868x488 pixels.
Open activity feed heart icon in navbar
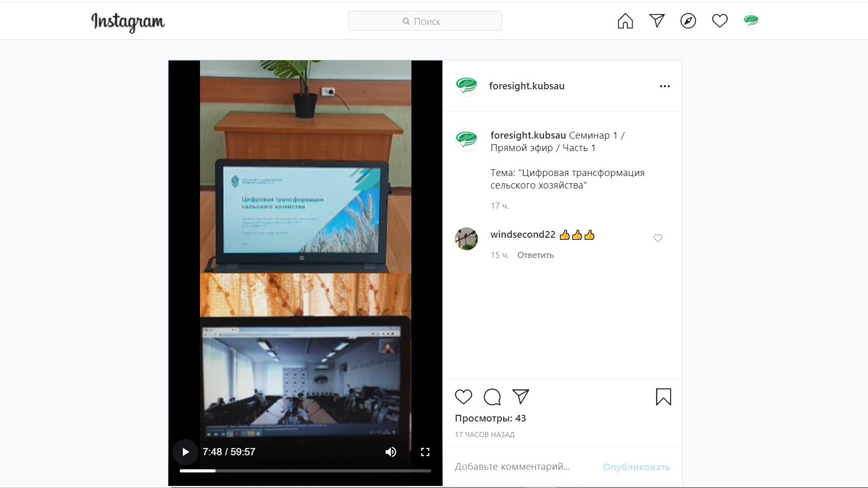(720, 21)
